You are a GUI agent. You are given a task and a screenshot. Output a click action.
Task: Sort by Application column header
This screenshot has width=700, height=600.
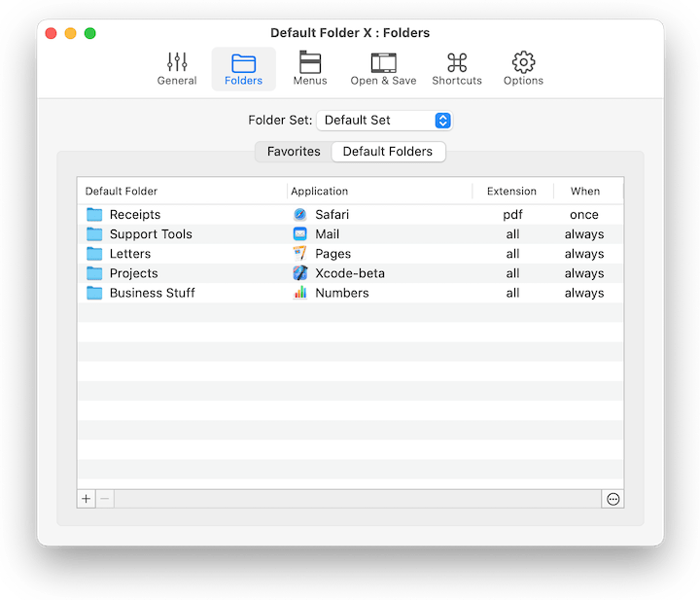(x=379, y=191)
